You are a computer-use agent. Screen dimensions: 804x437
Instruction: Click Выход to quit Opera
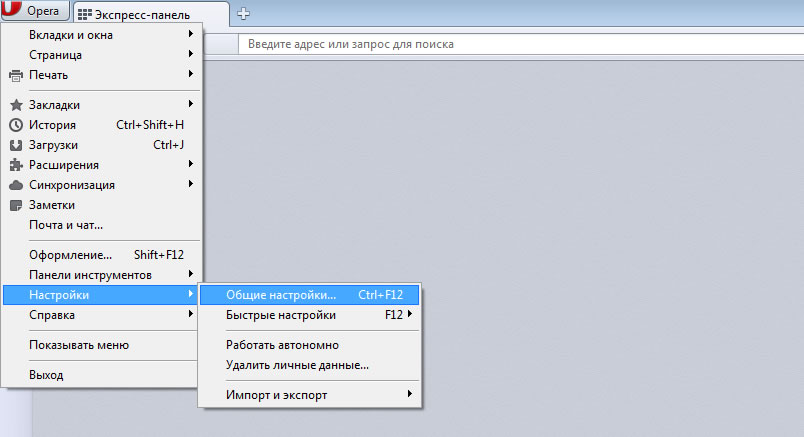point(102,375)
